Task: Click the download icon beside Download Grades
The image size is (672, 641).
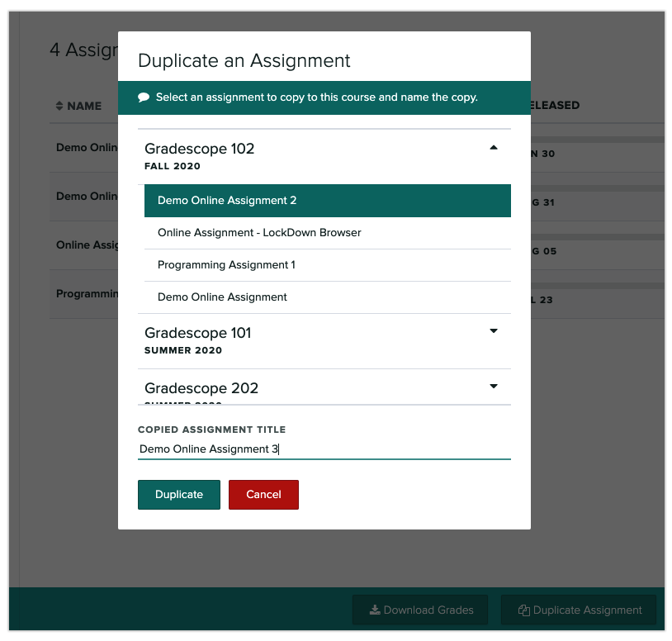Action: click(375, 610)
